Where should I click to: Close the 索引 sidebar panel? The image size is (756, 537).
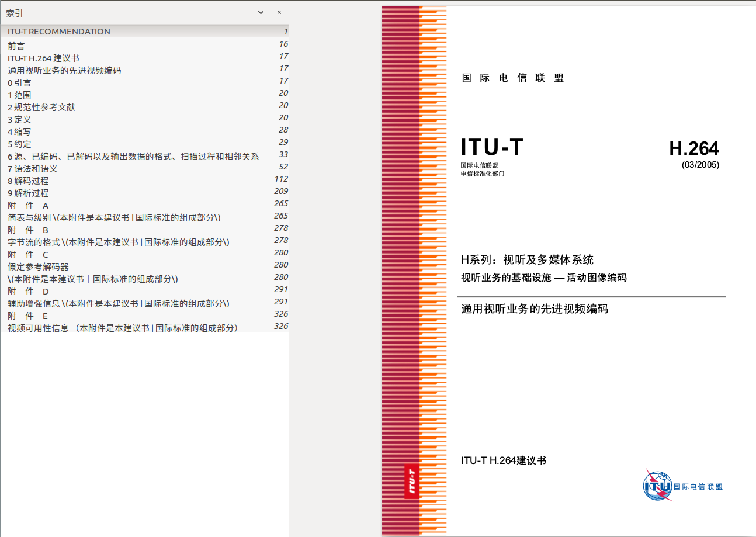click(x=279, y=12)
